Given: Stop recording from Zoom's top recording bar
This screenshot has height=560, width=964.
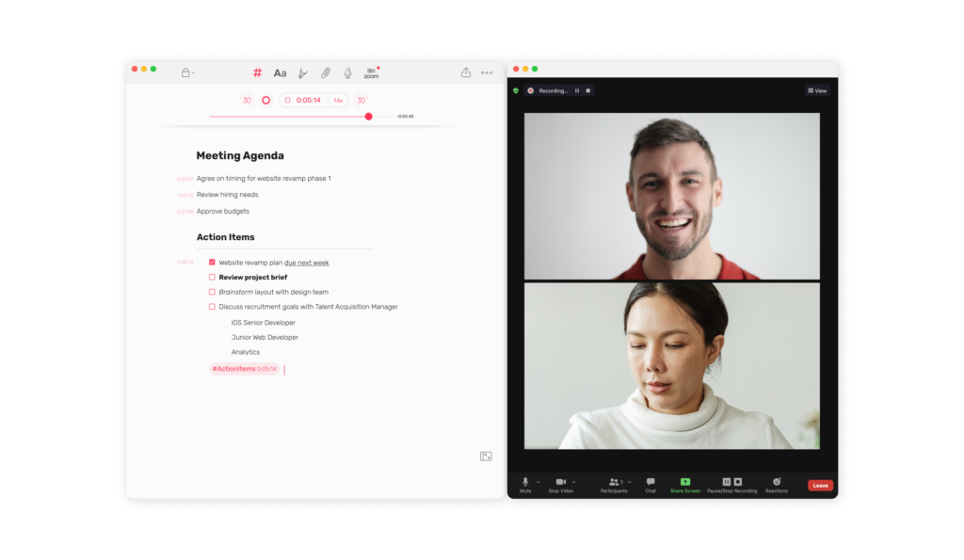Looking at the screenshot, I should pos(587,91).
